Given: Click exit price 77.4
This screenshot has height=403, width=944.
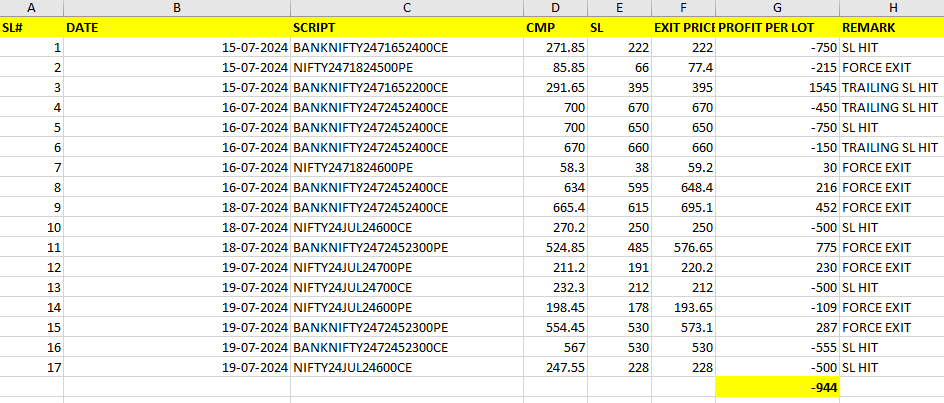Looking at the screenshot, I should click(683, 67).
